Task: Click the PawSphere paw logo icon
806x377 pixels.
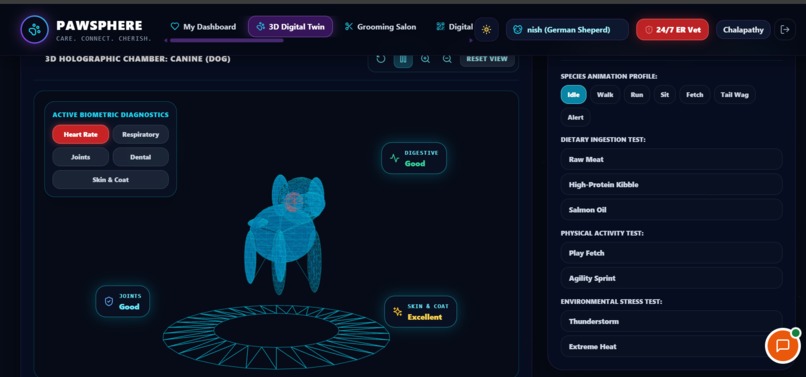Action: click(34, 30)
